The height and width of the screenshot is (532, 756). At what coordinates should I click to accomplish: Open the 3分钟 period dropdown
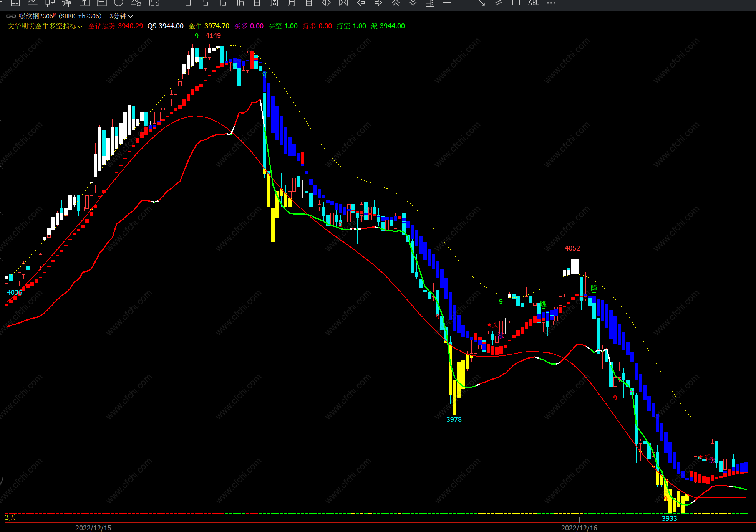(x=121, y=16)
